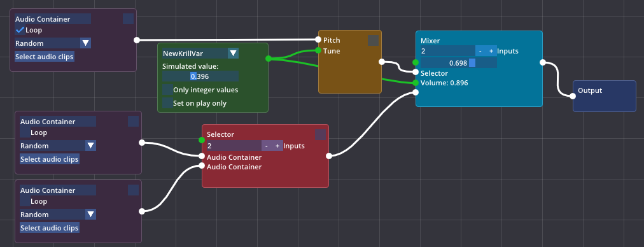644x247 pixels.
Task: Click the Mixer output port
Action: click(x=543, y=62)
